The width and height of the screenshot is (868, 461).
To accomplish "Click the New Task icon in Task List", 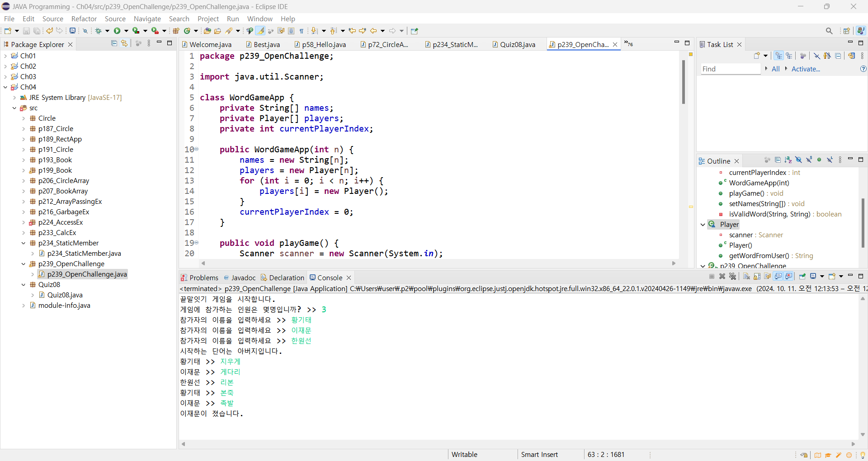I will point(757,56).
